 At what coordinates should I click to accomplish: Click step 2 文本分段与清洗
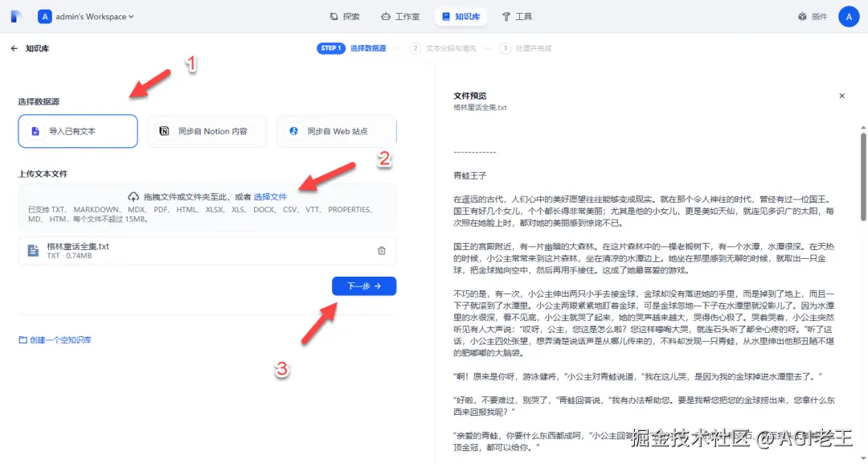(x=443, y=48)
